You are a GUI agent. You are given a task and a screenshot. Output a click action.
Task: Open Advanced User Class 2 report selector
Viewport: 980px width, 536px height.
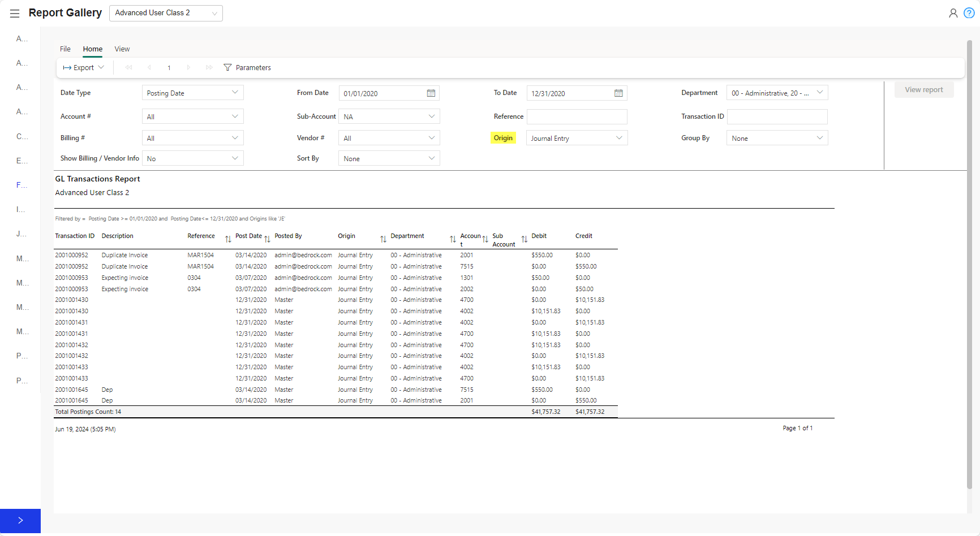(x=166, y=13)
